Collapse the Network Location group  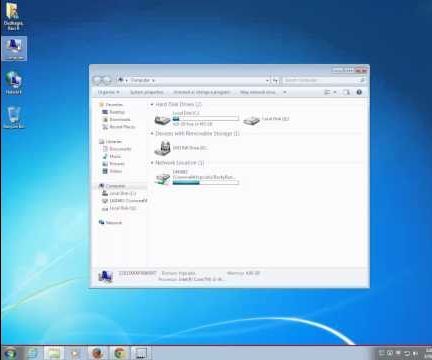pos(152,163)
